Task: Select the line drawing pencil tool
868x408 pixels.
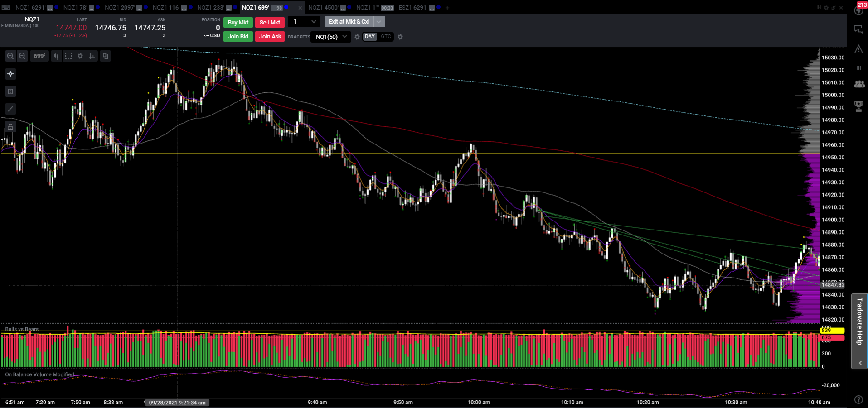Action: tap(10, 109)
